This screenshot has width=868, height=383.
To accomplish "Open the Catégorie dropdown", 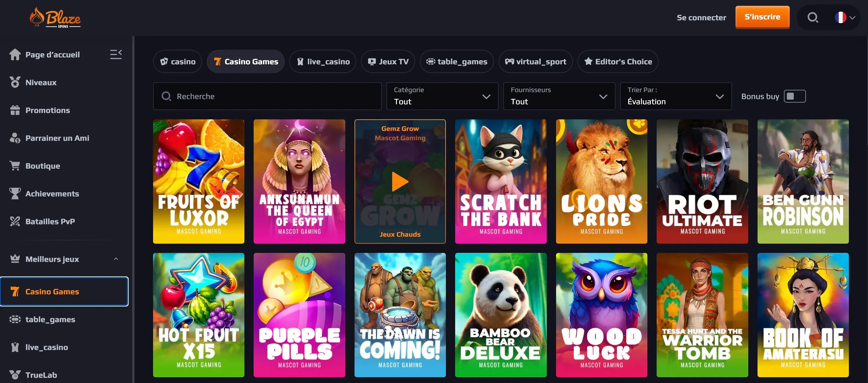I will (x=442, y=96).
